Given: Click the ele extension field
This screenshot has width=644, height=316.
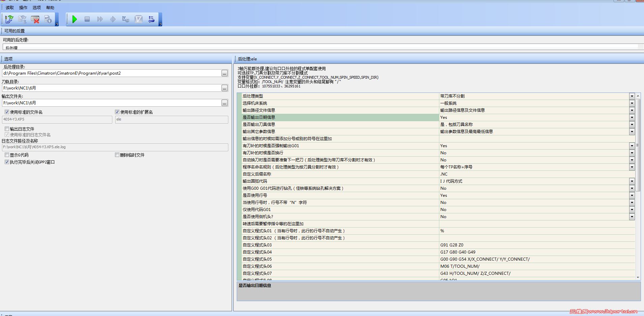Looking at the screenshot, I should pyautogui.click(x=172, y=120).
